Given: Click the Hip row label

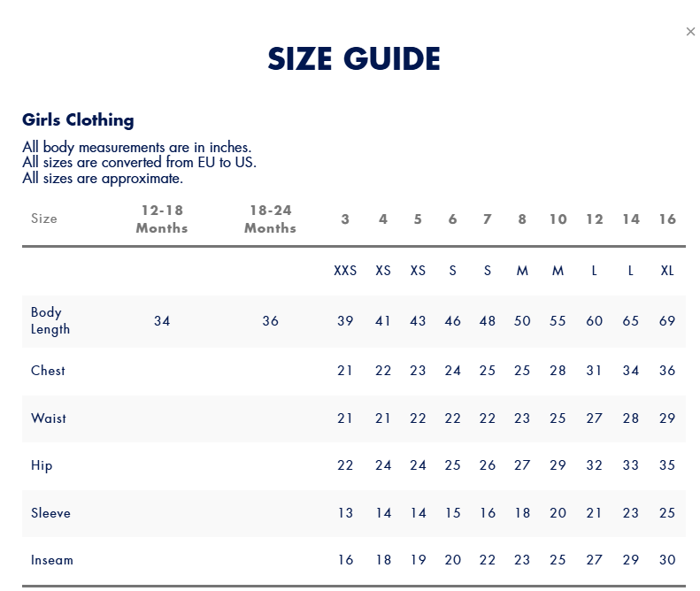Looking at the screenshot, I should point(42,465).
